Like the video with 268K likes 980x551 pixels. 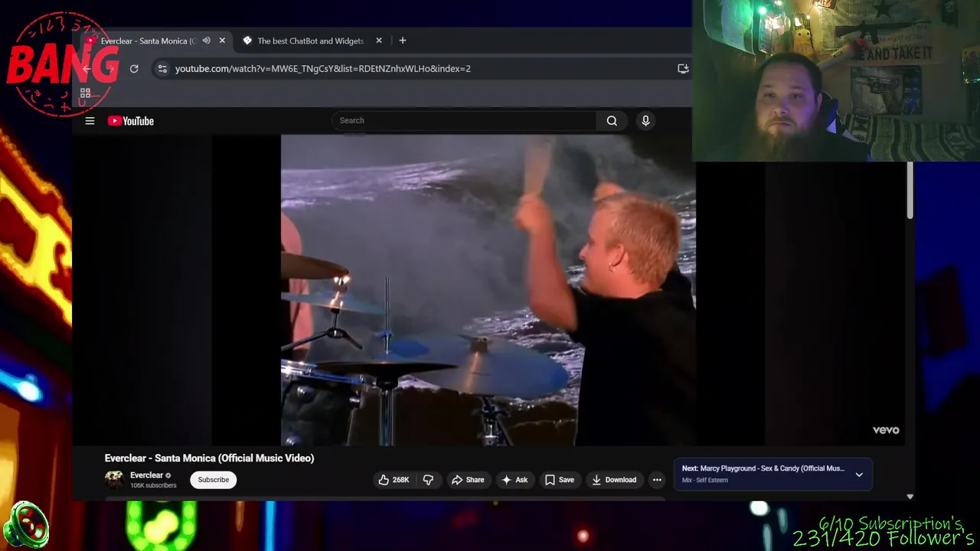pos(394,480)
